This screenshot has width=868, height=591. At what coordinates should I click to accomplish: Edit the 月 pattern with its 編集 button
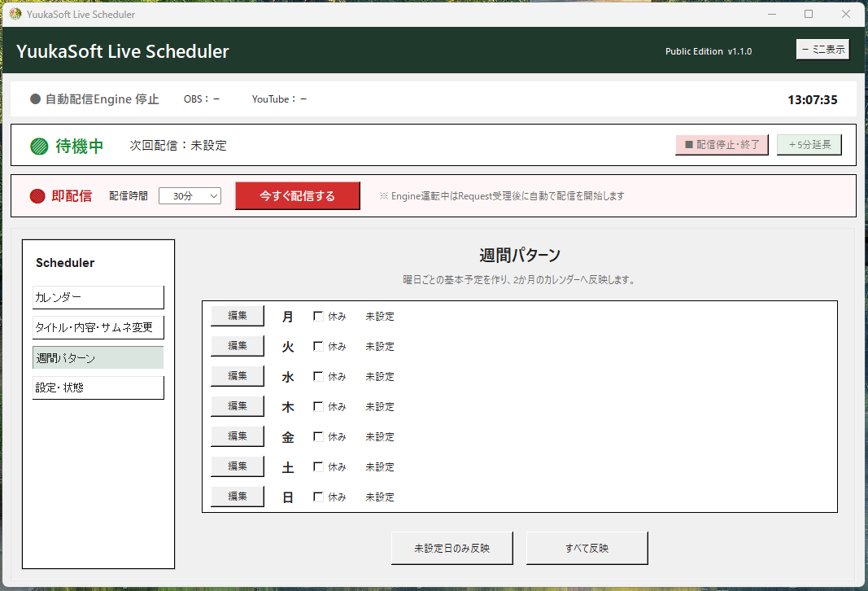coord(238,316)
